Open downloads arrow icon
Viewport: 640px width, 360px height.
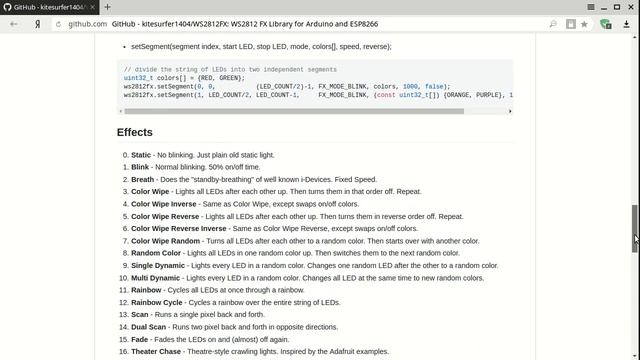[627, 24]
